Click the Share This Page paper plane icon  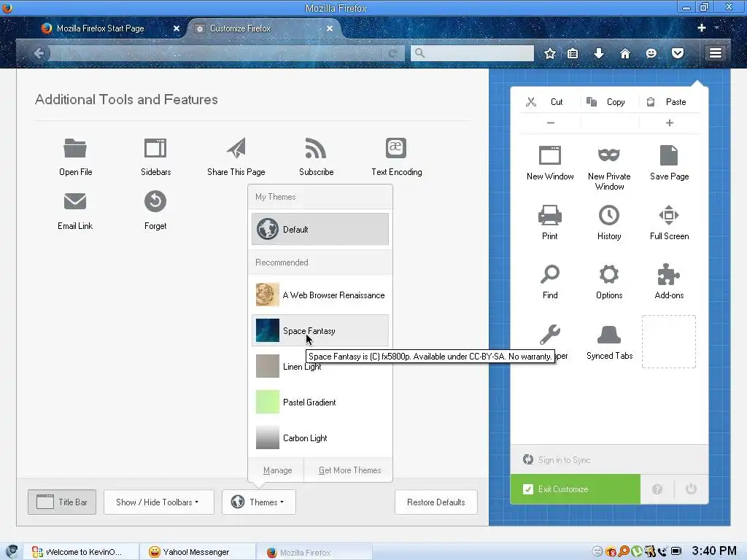pos(236,148)
